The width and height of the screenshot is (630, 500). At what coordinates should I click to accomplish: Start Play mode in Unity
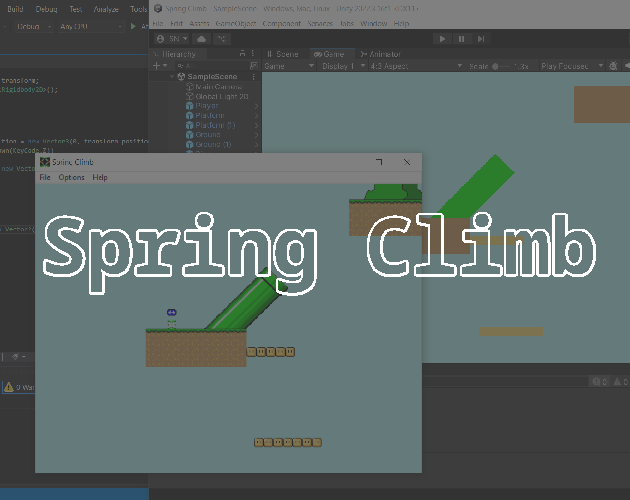pos(442,39)
